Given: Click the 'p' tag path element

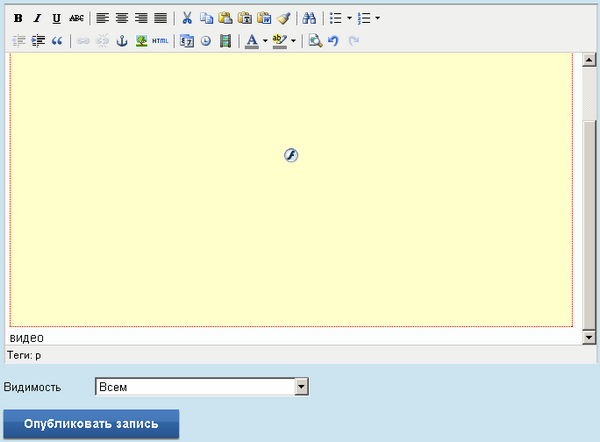Looking at the screenshot, I should pyautogui.click(x=38, y=356).
